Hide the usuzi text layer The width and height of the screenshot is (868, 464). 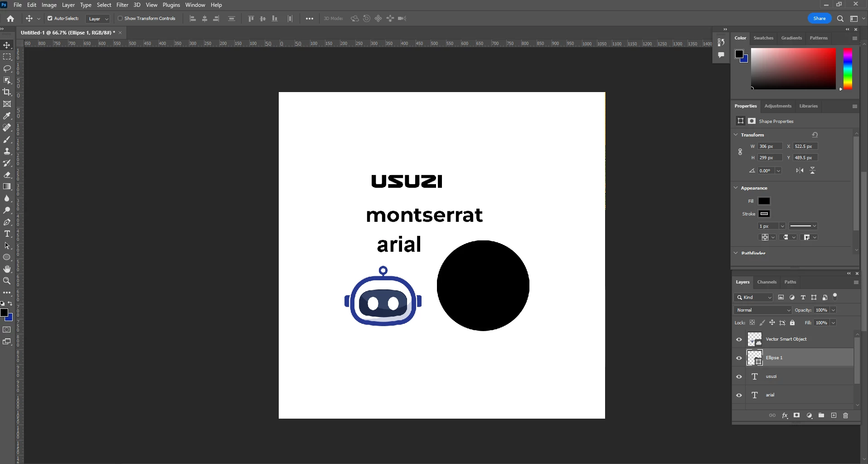(739, 376)
